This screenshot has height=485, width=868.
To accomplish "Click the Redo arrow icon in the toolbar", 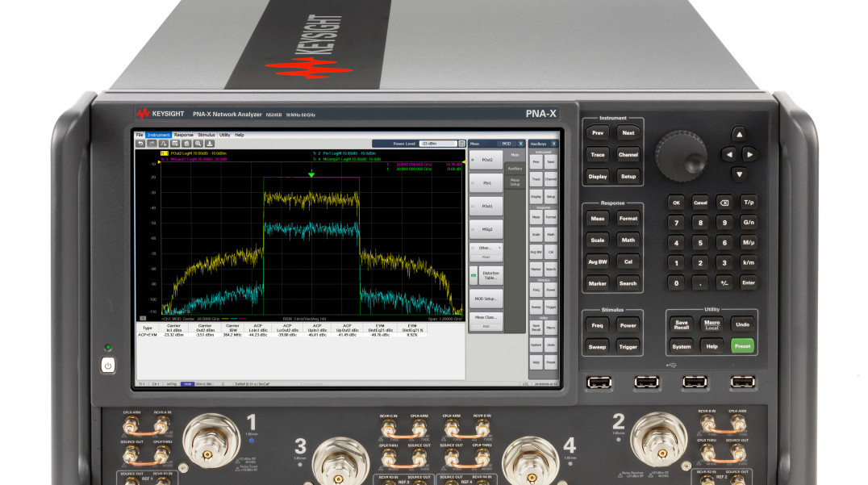I will click(152, 144).
